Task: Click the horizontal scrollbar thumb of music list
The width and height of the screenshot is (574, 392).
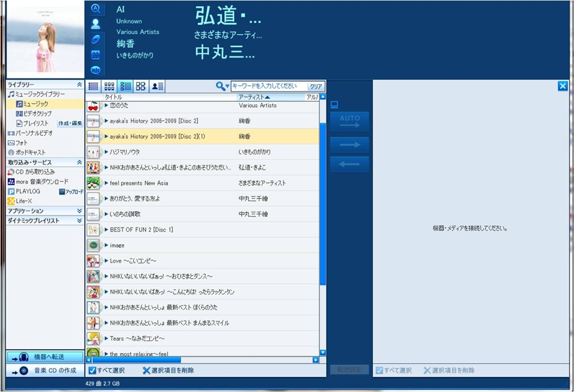Action: [136, 360]
